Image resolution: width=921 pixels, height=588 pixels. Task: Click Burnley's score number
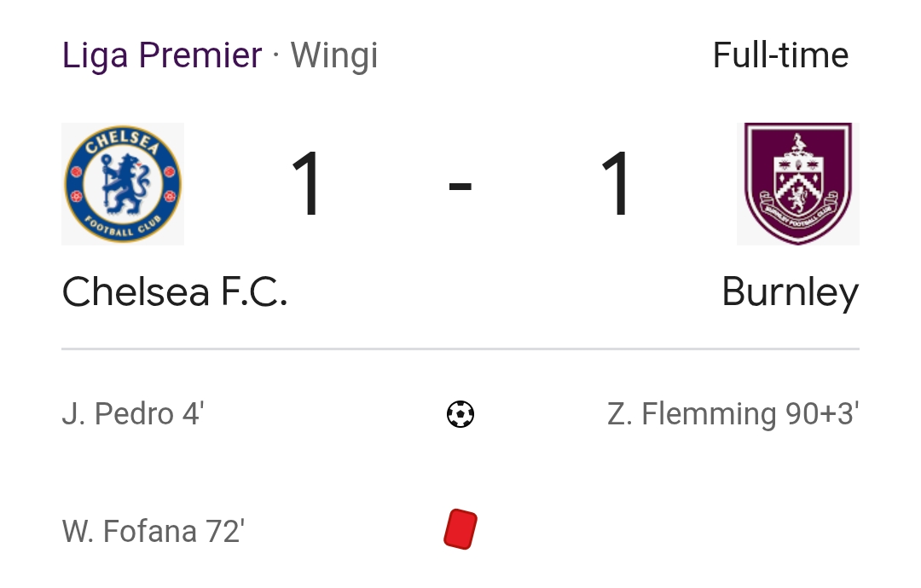(x=616, y=184)
